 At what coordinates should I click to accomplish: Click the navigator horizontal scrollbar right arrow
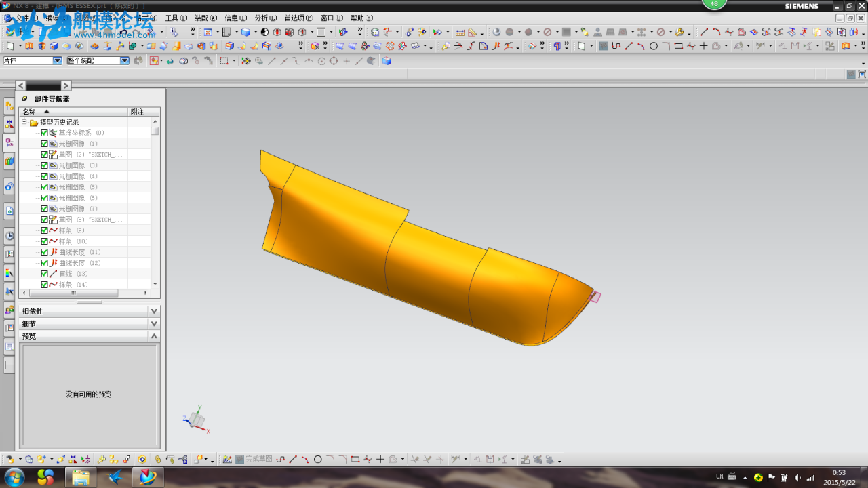pos(146,293)
